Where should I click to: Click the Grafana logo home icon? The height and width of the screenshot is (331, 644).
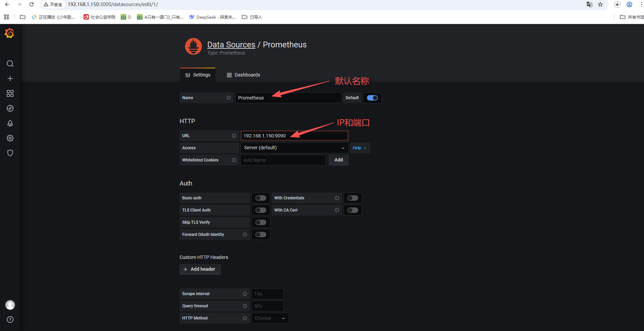point(9,33)
